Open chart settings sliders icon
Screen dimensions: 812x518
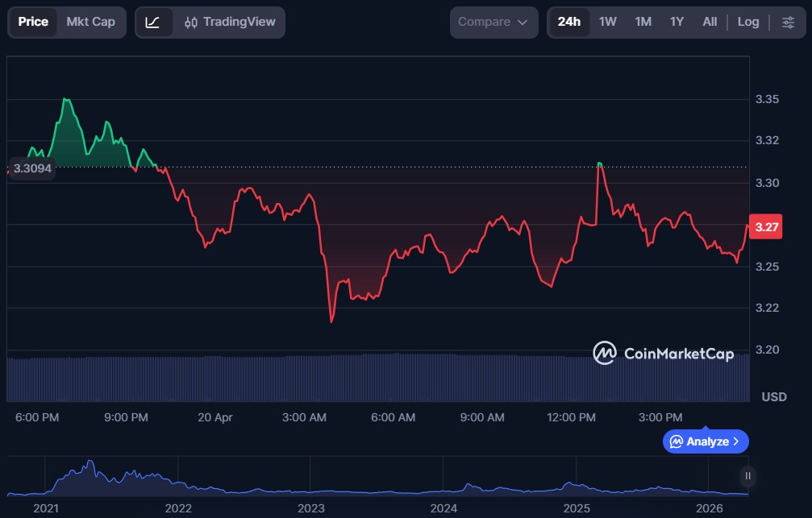(788, 22)
